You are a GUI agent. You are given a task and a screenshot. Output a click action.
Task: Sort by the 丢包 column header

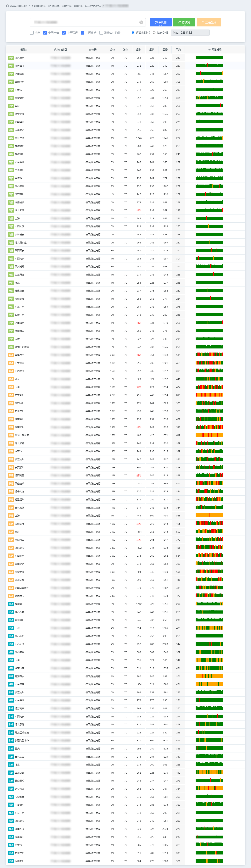[x=113, y=50]
